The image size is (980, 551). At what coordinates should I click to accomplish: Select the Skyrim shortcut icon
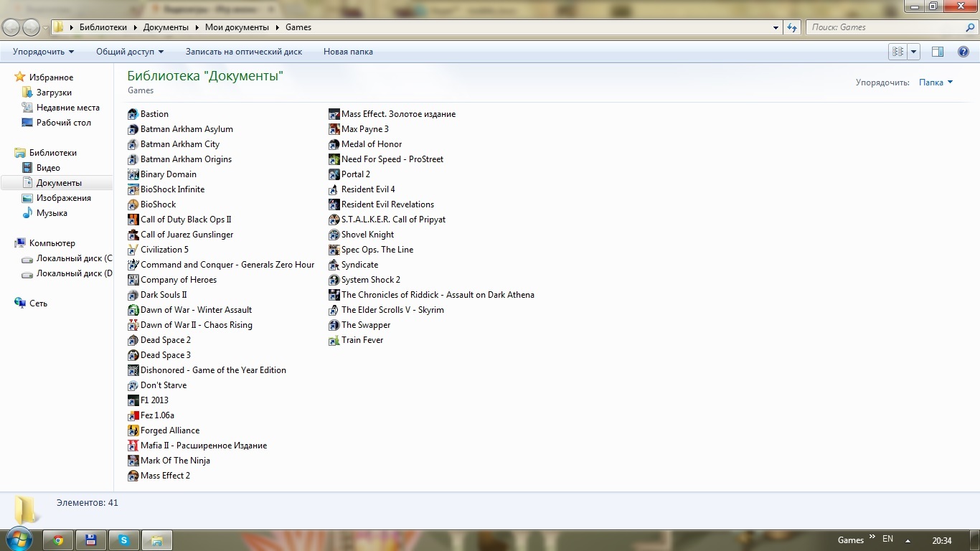click(334, 310)
